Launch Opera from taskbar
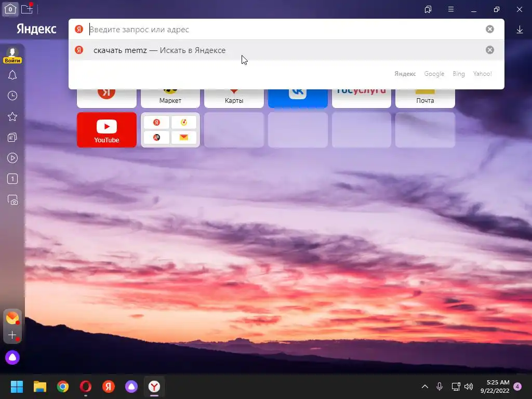This screenshot has width=532, height=399. coord(86,387)
